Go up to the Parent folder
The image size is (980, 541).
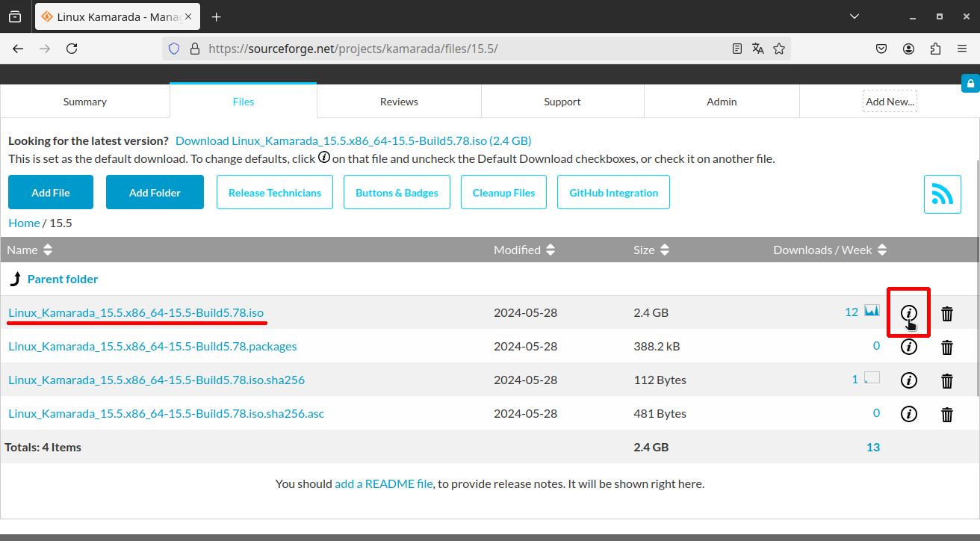(x=63, y=279)
